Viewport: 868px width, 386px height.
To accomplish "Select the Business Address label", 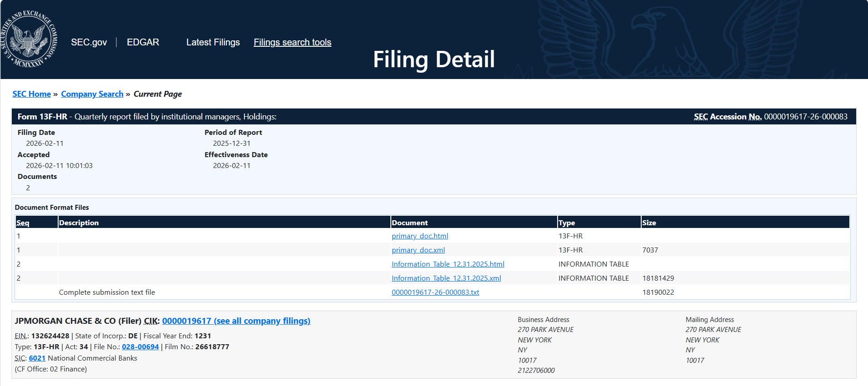I will coord(544,320).
